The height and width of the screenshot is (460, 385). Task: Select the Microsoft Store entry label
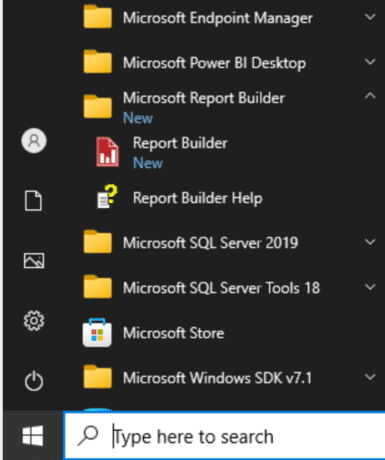(174, 333)
